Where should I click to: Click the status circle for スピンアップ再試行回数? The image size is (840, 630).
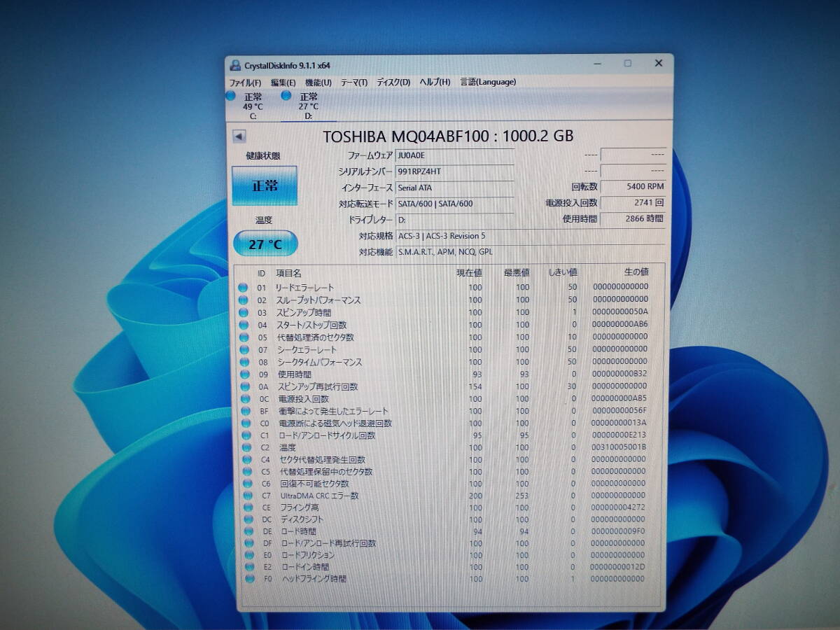coord(244,386)
